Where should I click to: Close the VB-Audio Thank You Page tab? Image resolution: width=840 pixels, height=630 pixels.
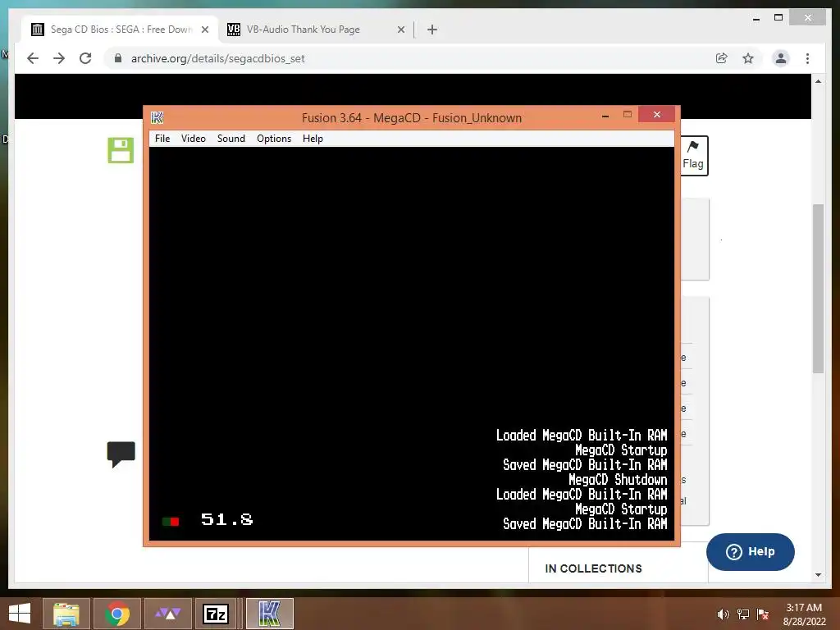click(x=400, y=30)
